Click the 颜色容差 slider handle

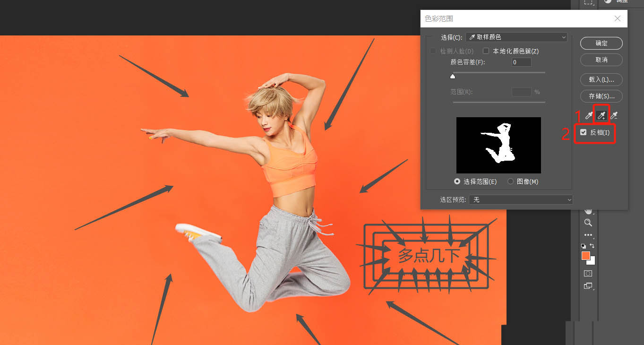pyautogui.click(x=453, y=76)
